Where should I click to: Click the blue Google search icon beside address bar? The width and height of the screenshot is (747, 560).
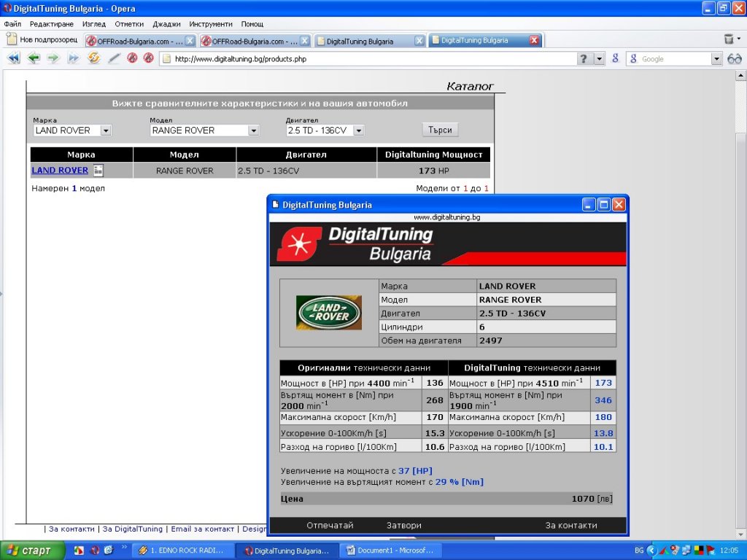[615, 58]
